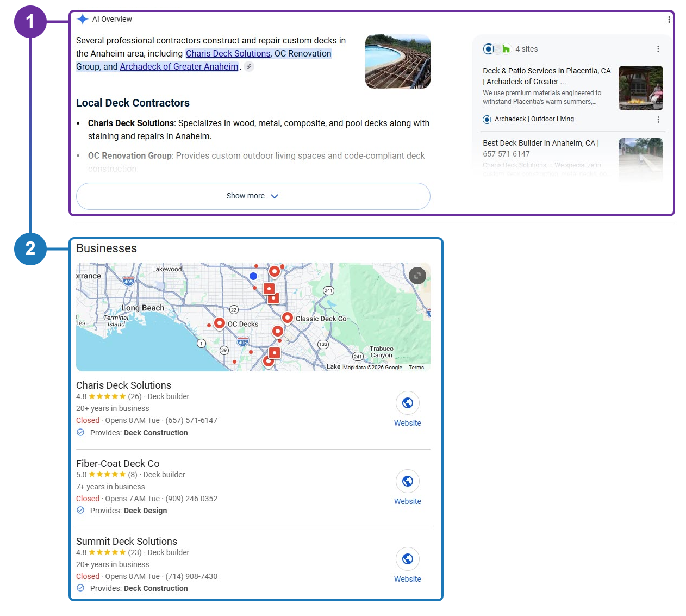Open the Charis Deck Solutions link in overview
The image size is (686, 616).
(x=228, y=53)
